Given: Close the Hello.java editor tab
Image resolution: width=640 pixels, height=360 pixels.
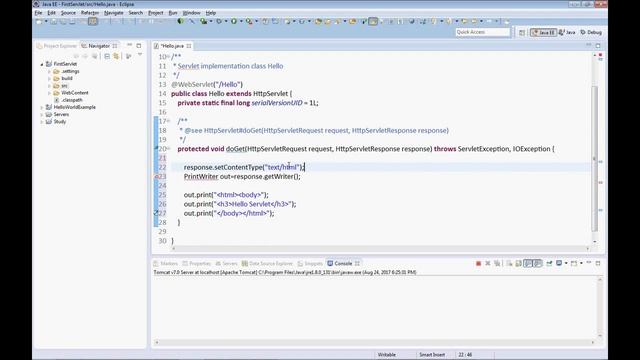Looking at the screenshot, I should tap(189, 46).
